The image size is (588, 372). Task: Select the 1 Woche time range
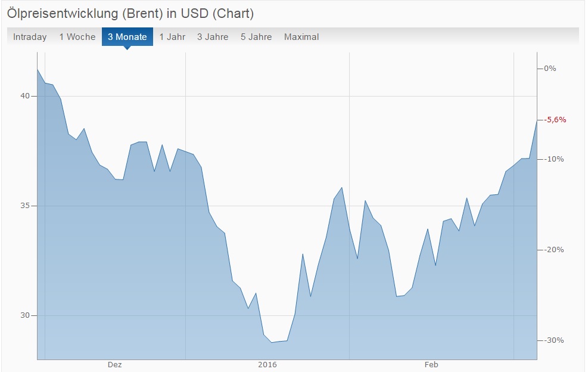[x=77, y=37]
